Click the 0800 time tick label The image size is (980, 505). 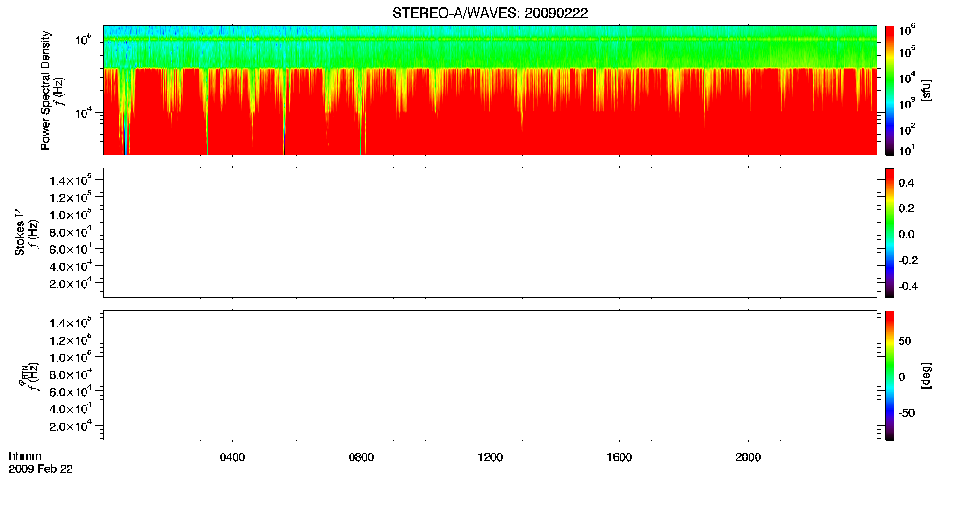point(361,457)
